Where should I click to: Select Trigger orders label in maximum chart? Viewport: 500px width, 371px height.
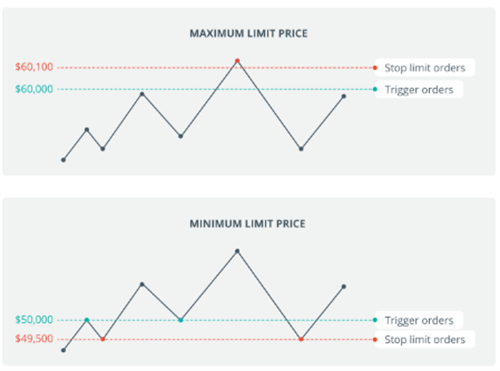[x=419, y=89]
